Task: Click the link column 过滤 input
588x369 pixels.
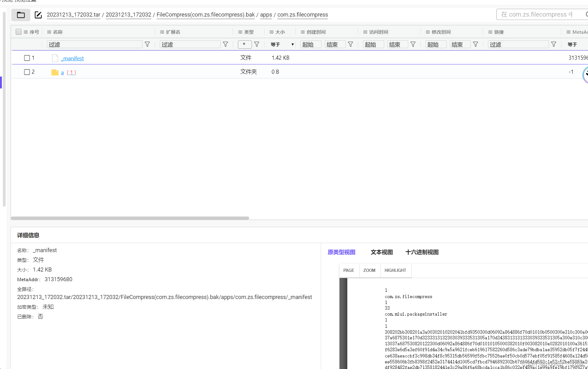Action: point(518,44)
